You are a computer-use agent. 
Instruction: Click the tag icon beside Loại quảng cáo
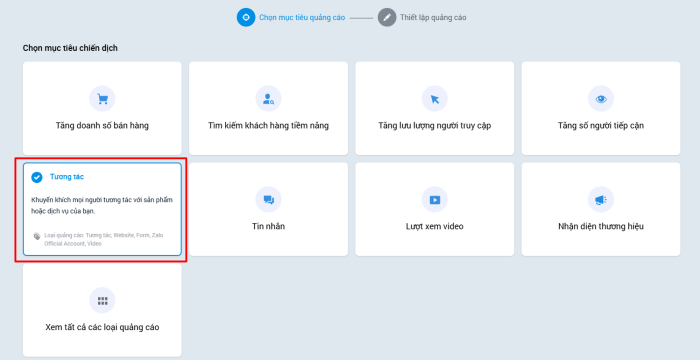pos(37,236)
